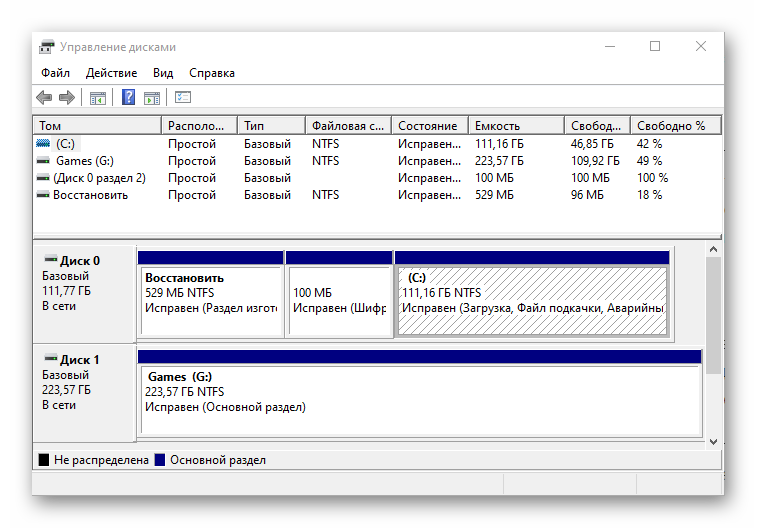This screenshot has width=757, height=528.
Task: Maximize the Управление дисками window
Action: point(655,46)
